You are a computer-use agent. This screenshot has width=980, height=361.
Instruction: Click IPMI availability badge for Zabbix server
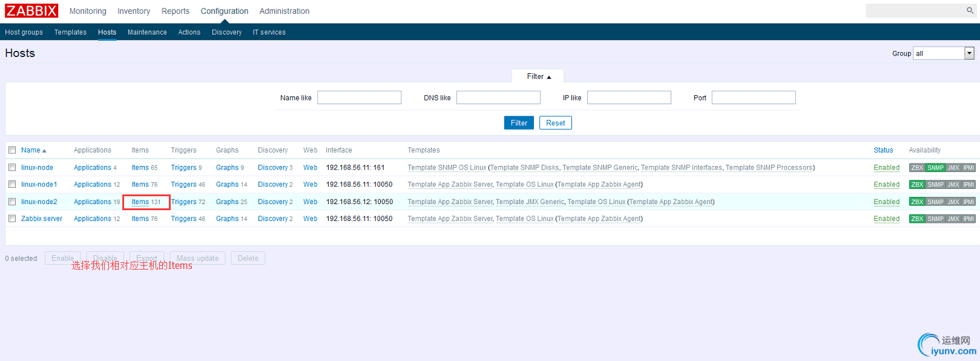tap(968, 219)
